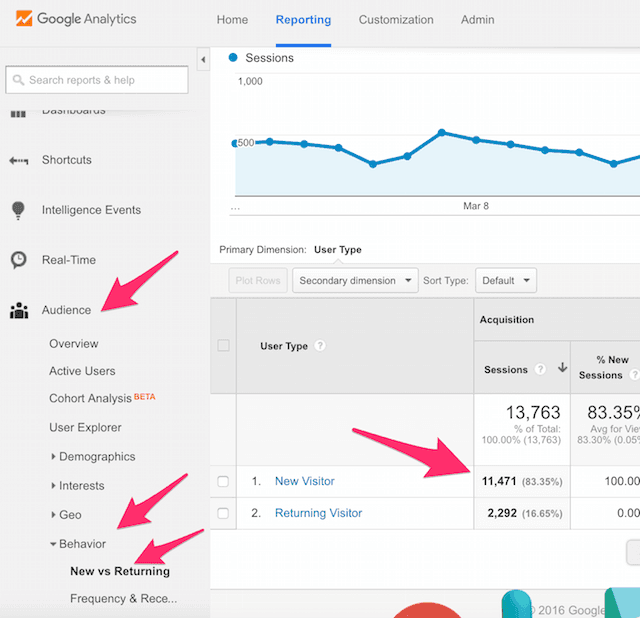Viewport: 640px width, 618px height.
Task: Click help icon beside Sessions column header
Action: tap(541, 369)
